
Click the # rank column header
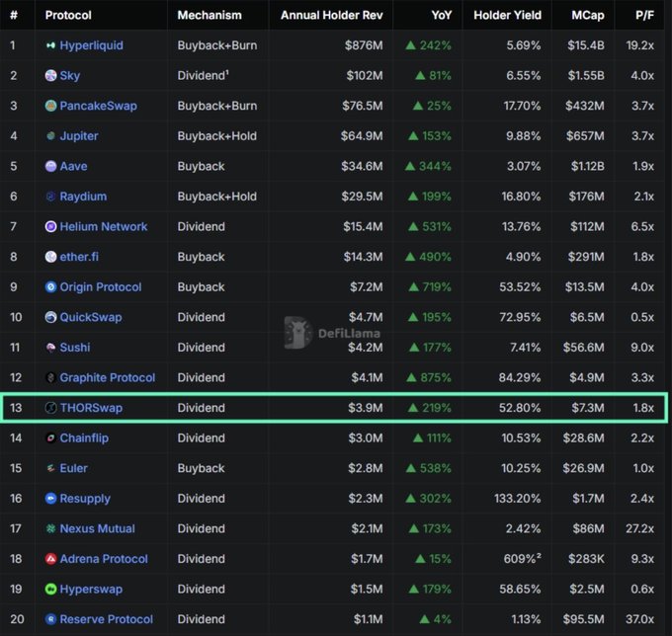coord(14,16)
